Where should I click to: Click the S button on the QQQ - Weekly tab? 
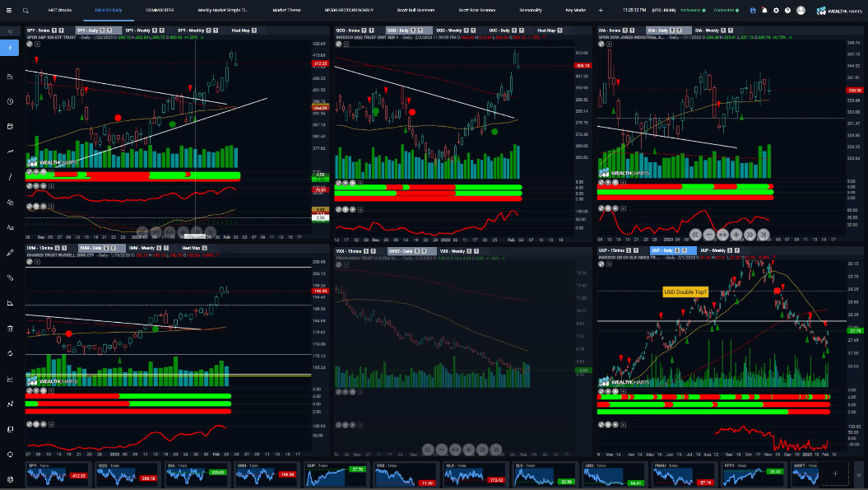(x=466, y=30)
